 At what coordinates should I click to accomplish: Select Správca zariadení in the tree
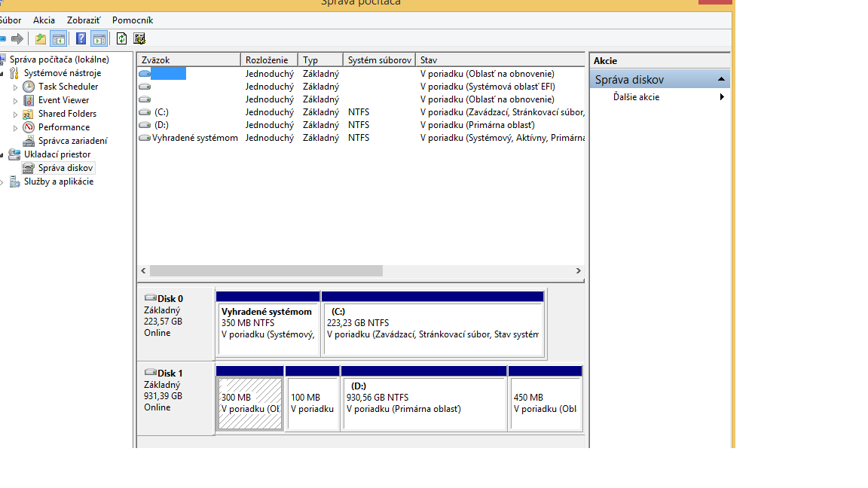tap(72, 141)
